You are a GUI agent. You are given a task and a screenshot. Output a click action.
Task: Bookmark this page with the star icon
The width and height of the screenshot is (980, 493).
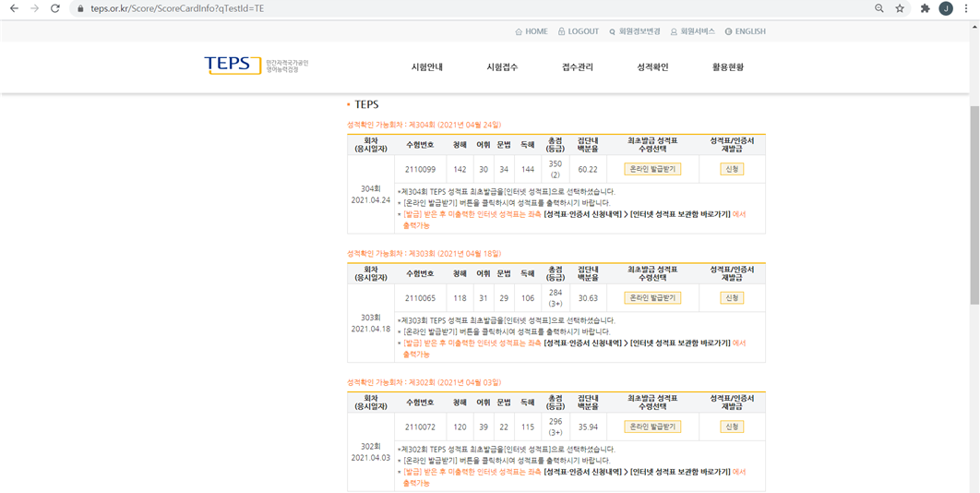900,8
